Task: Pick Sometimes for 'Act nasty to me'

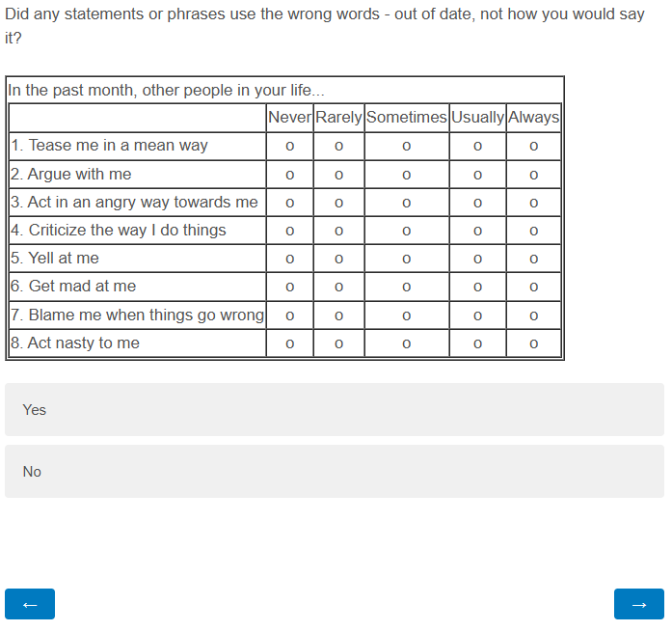Action: point(406,343)
